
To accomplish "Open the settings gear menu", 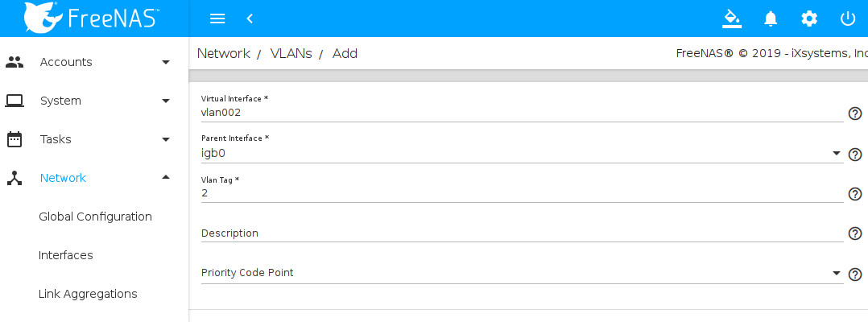I will (x=809, y=19).
